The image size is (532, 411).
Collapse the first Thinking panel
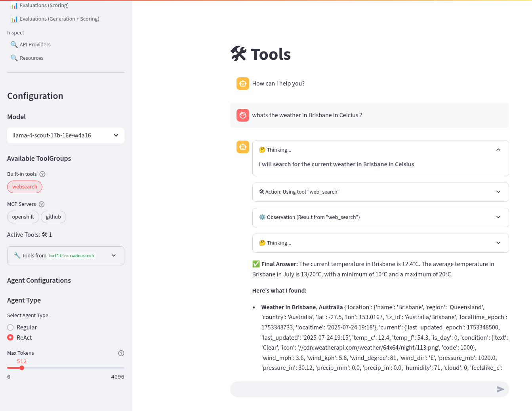[x=380, y=150]
